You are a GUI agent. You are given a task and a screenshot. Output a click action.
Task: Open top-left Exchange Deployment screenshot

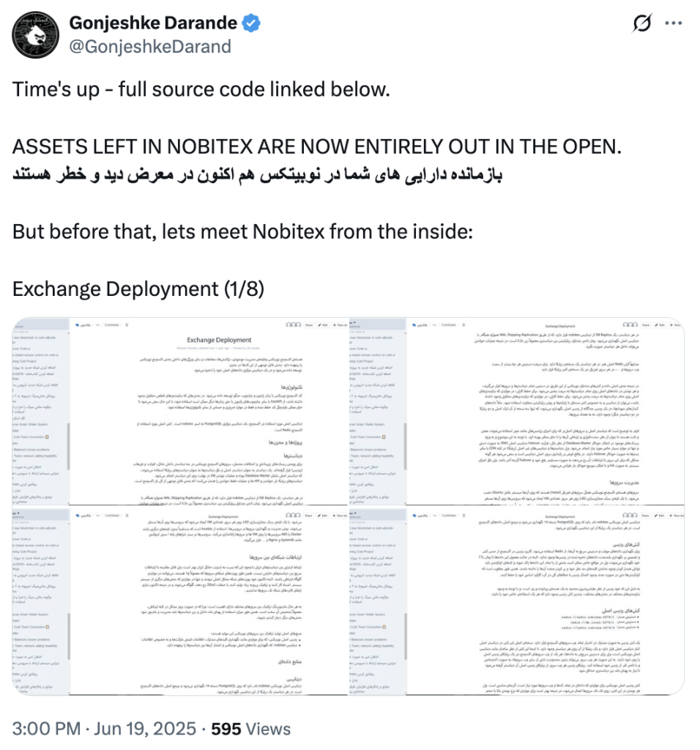tap(180, 412)
